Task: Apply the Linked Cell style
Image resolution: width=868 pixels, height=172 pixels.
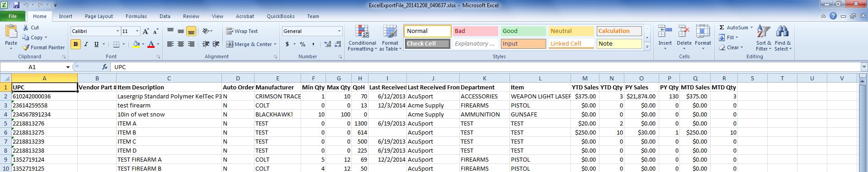Action: (x=571, y=44)
